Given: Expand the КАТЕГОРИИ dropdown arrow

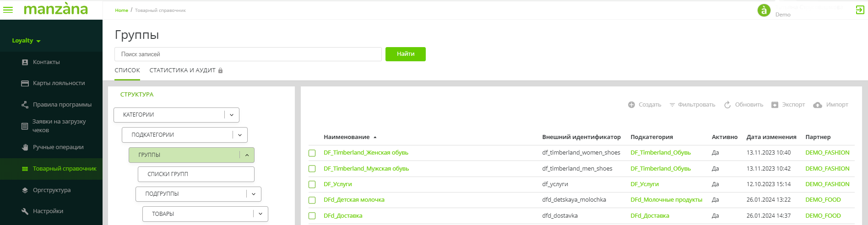Looking at the screenshot, I should tap(232, 115).
